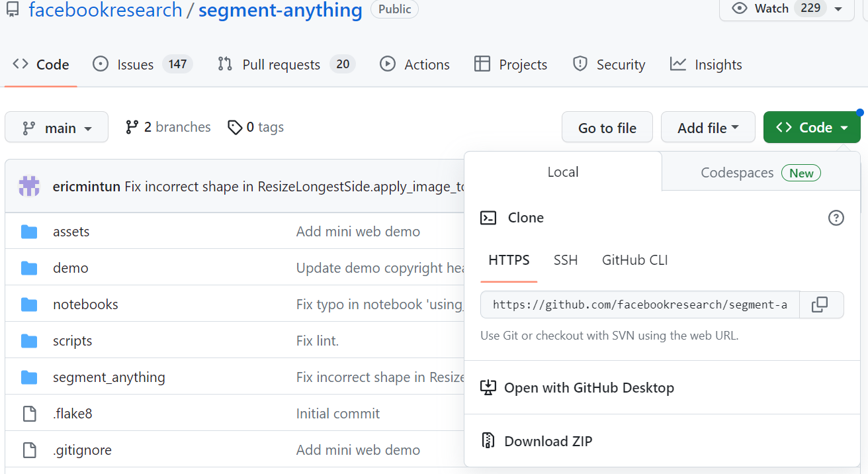Click the Security shield icon
This screenshot has height=474, width=868.
point(580,64)
